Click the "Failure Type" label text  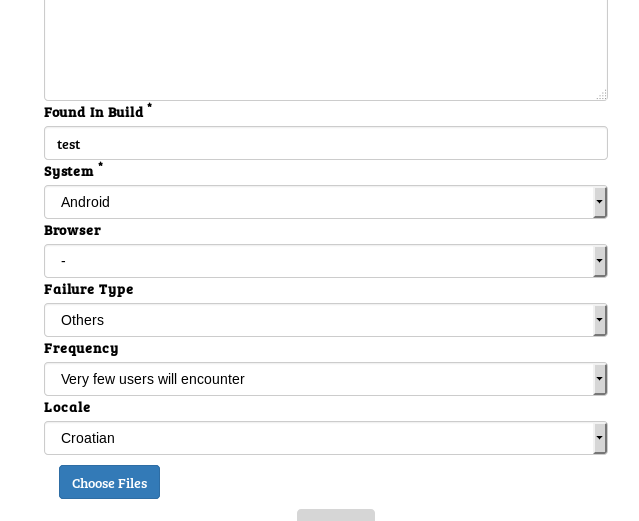89,289
